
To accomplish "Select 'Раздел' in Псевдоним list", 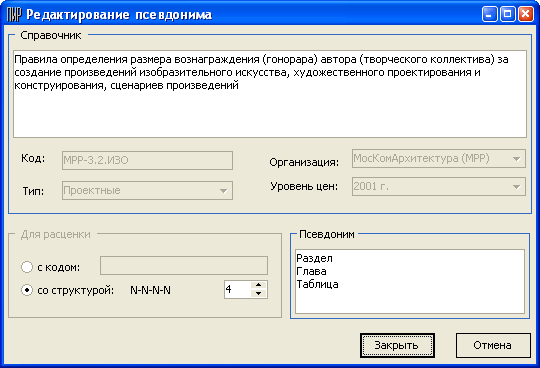I will [314, 258].
